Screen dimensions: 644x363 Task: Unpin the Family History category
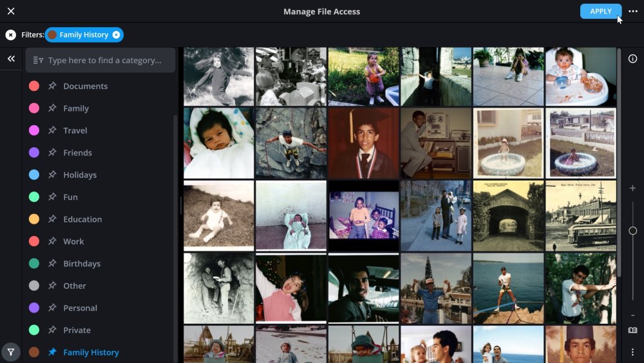pyautogui.click(x=52, y=352)
